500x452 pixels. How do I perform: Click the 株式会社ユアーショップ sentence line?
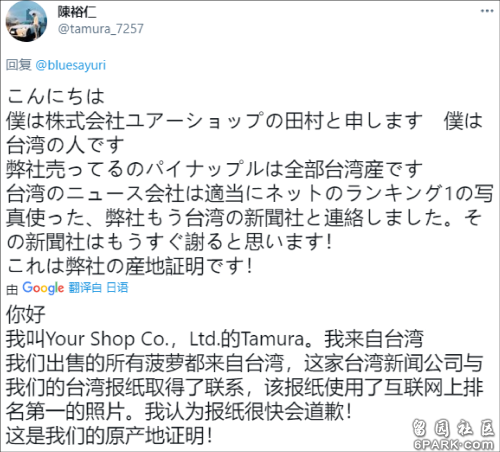pos(245,121)
